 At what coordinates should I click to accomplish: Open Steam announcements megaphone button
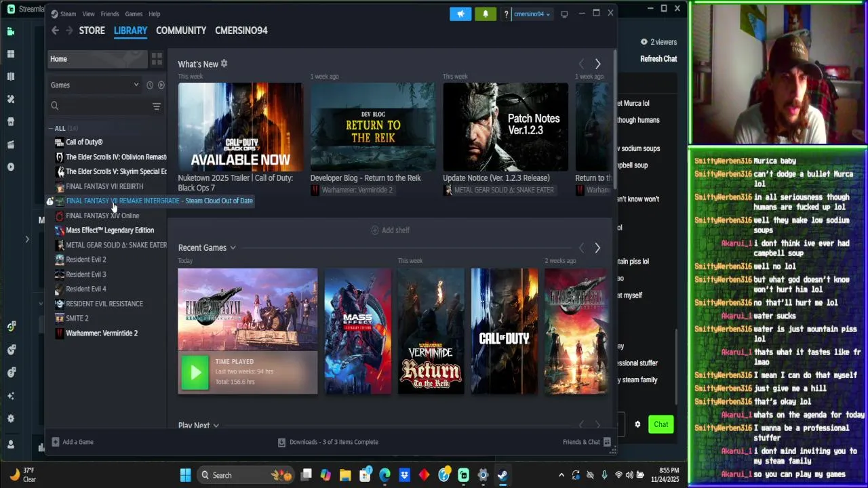pyautogui.click(x=460, y=14)
